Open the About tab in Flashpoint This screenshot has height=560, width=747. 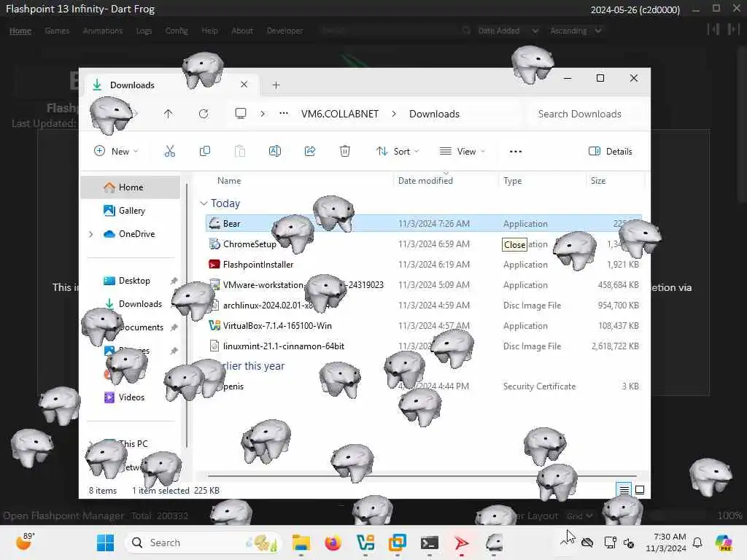(x=242, y=31)
